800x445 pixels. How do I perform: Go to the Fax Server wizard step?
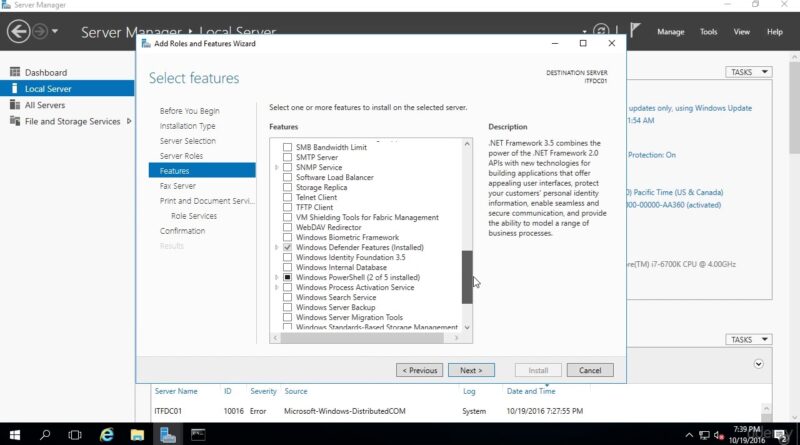pyautogui.click(x=178, y=186)
